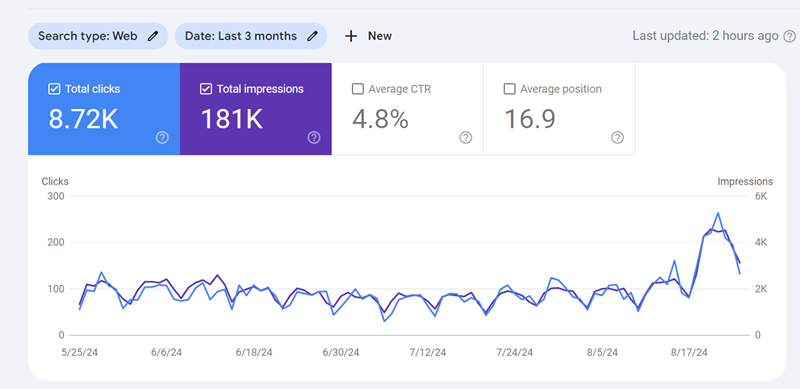Select the 8.72K total clicks value
Image resolution: width=800 pixels, height=389 pixels.
[x=83, y=119]
